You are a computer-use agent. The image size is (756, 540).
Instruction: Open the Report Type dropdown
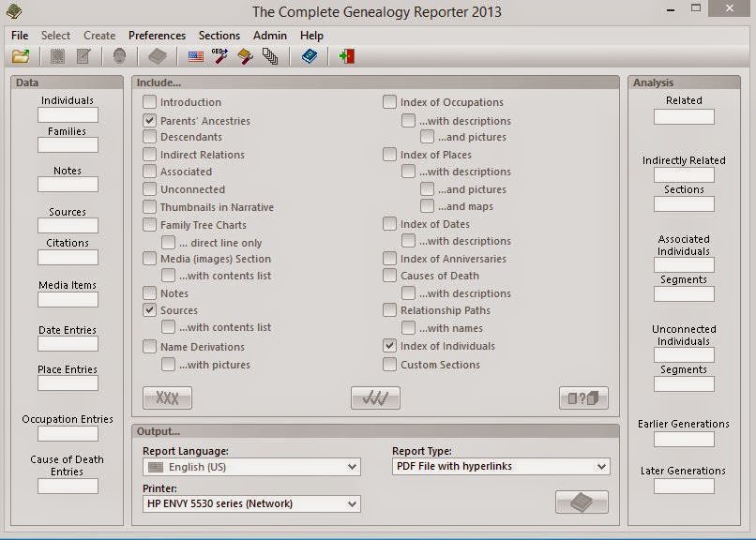tap(501, 466)
